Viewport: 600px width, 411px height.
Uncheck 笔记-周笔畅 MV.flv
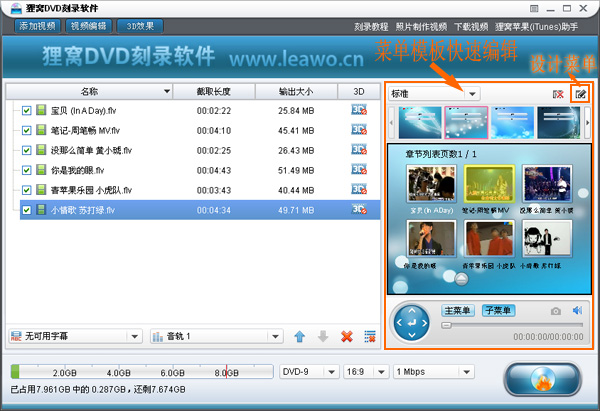tap(26, 130)
